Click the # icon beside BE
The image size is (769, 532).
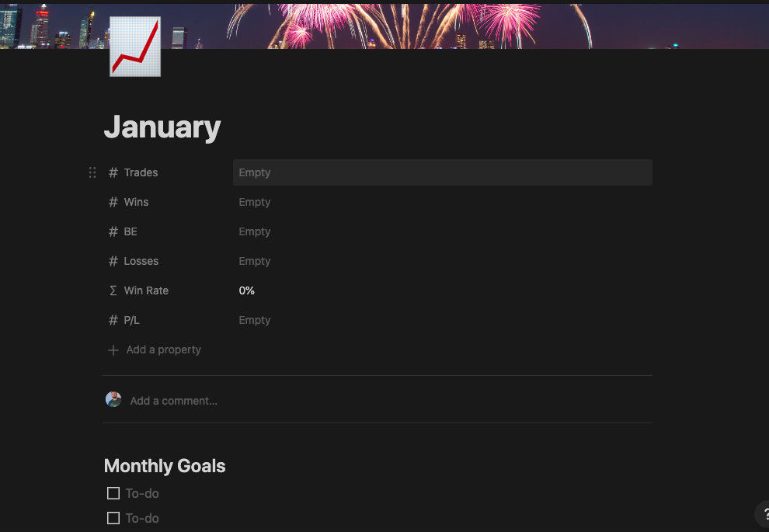coord(113,231)
